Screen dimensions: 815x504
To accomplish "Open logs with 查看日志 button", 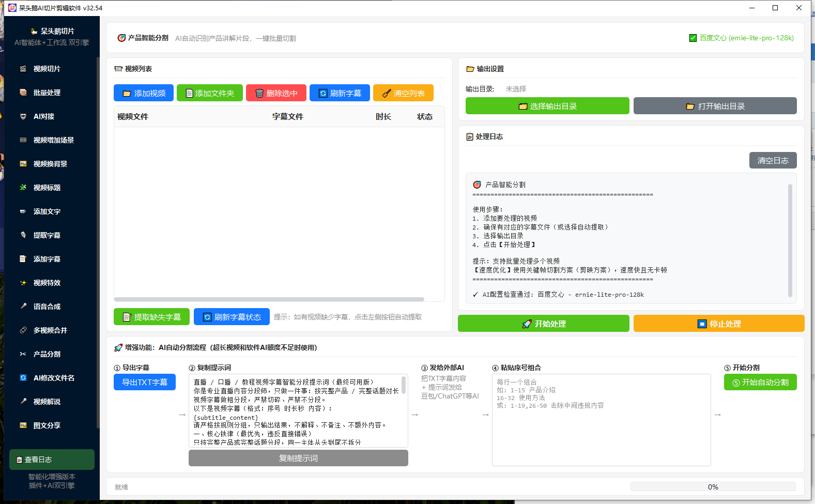I will click(x=52, y=460).
